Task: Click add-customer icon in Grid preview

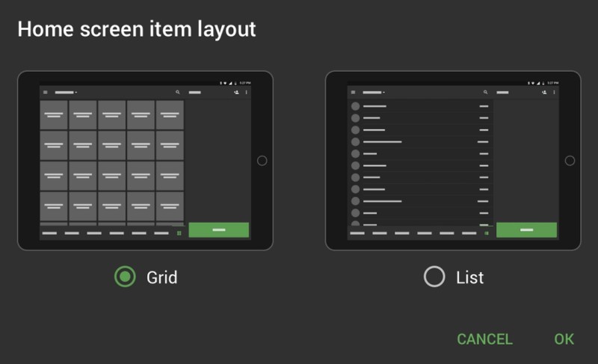Action: click(x=236, y=92)
